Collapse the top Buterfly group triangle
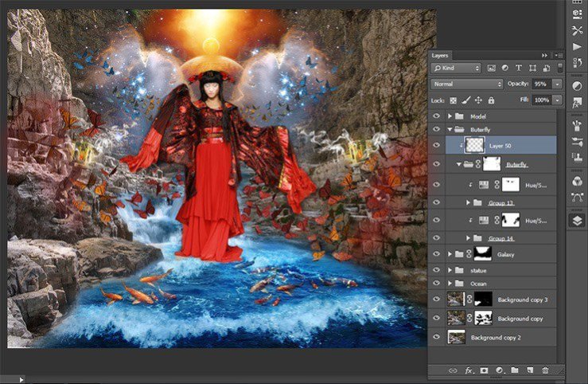Image resolution: width=588 pixels, height=384 pixels. [450, 130]
